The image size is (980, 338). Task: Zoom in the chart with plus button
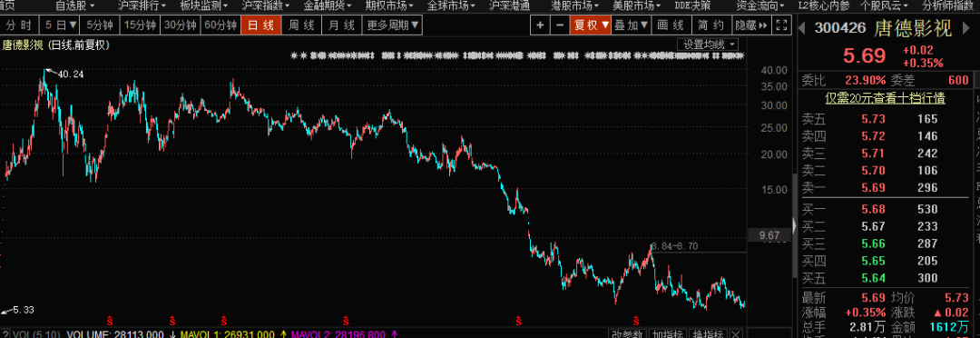pos(540,25)
